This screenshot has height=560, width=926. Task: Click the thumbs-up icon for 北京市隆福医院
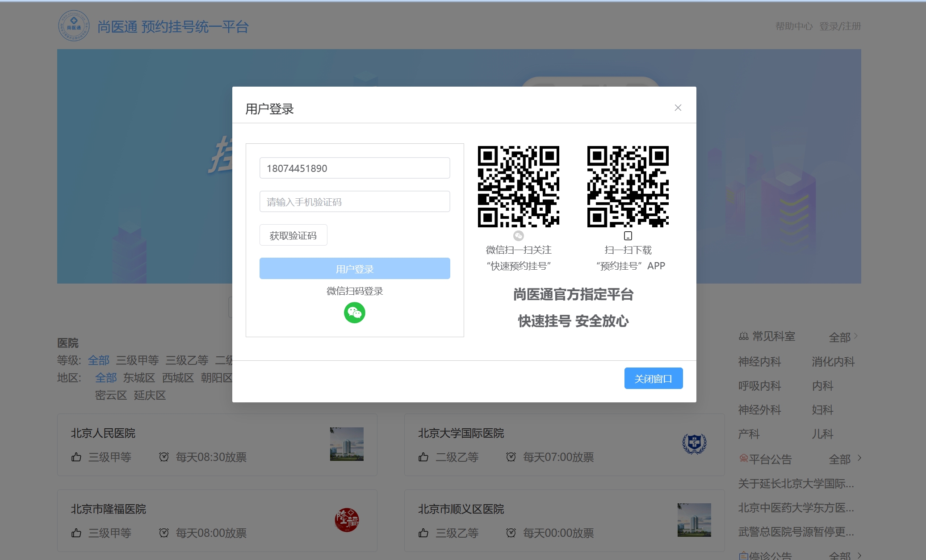click(x=76, y=533)
